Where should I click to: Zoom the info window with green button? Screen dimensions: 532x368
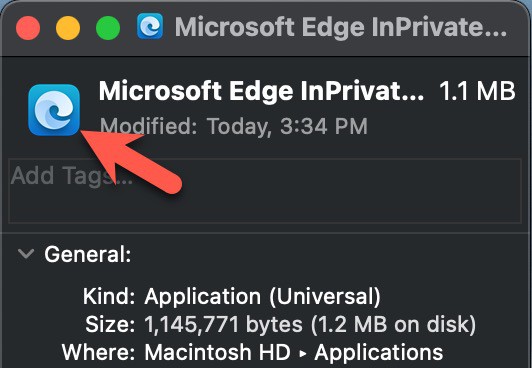(x=108, y=28)
